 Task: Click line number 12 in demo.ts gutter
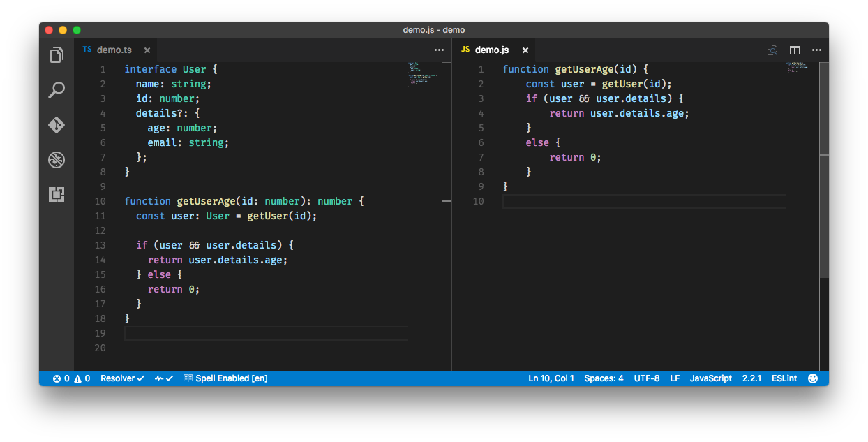100,230
